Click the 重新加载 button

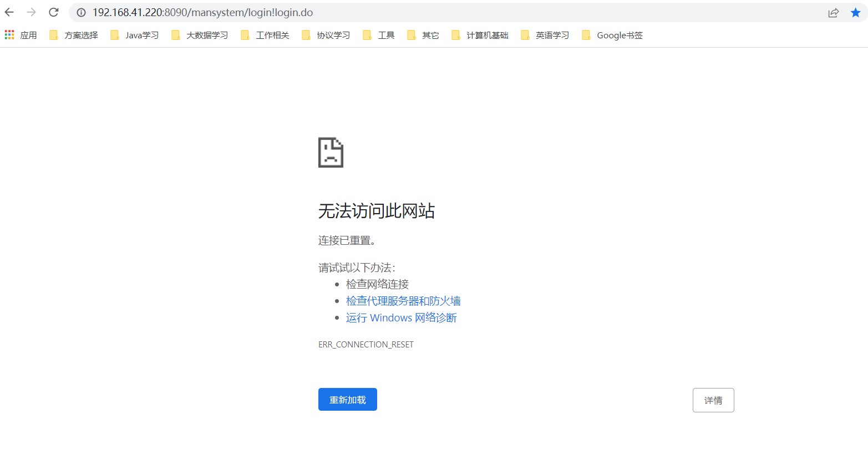(347, 399)
